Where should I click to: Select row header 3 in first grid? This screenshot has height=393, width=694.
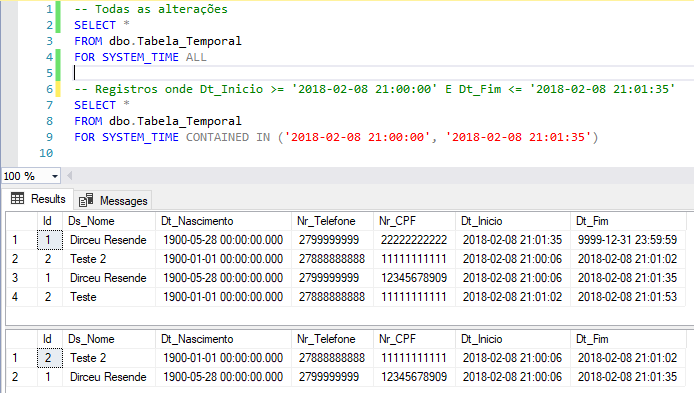coord(21,278)
